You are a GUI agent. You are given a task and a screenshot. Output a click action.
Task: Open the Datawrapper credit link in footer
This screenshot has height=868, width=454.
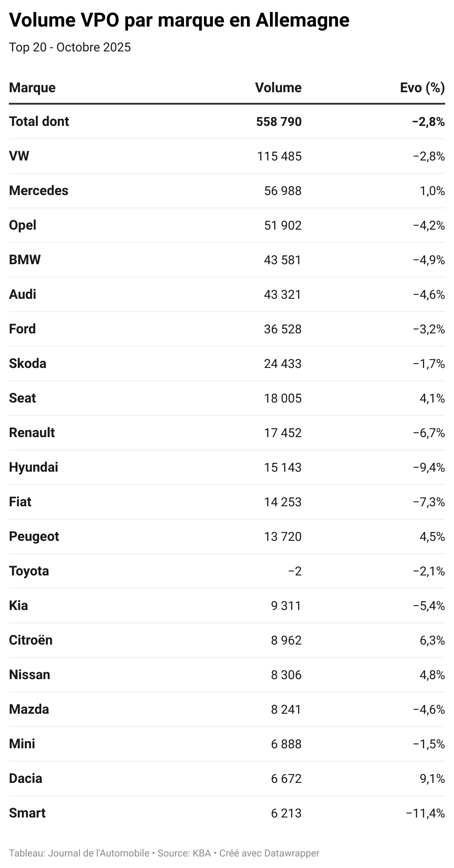tap(292, 853)
